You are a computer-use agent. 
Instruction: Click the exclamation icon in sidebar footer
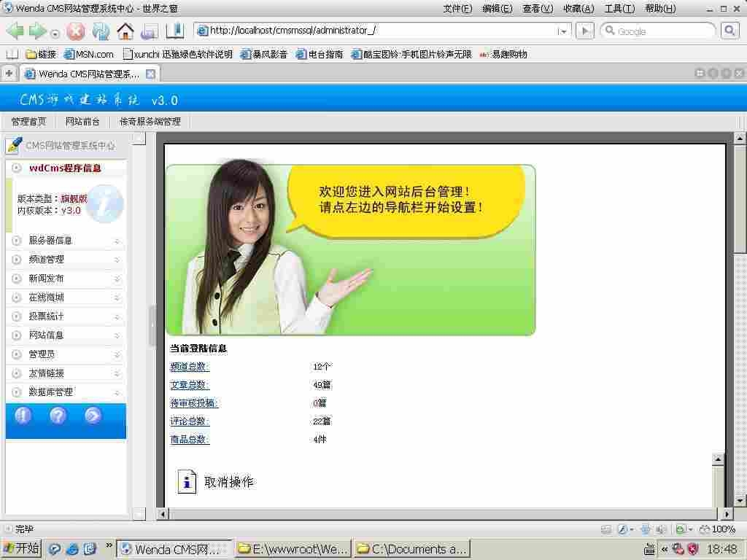coord(23,416)
